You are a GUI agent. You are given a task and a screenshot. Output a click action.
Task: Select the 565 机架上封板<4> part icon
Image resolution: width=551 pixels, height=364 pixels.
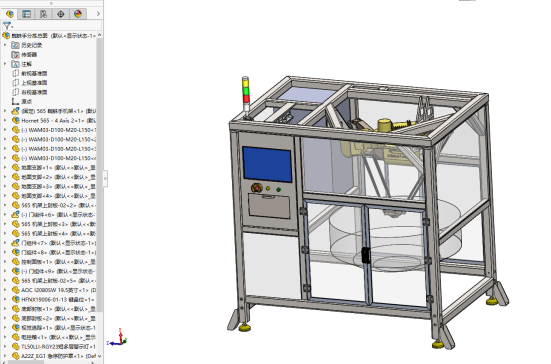coord(15,233)
